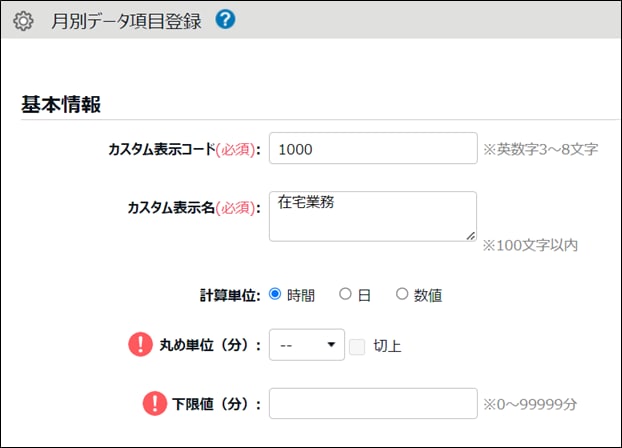This screenshot has height=448, width=622.
Task: Click the カスタム表示コード(必須) label
Action: coord(184,149)
